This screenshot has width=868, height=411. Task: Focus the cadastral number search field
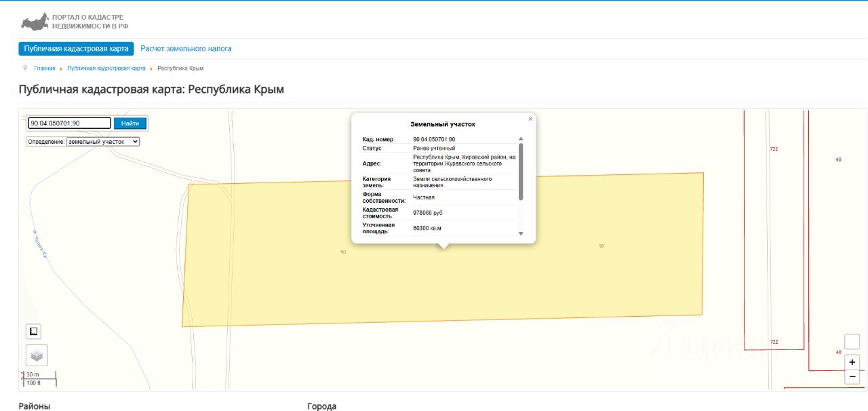pos(69,123)
